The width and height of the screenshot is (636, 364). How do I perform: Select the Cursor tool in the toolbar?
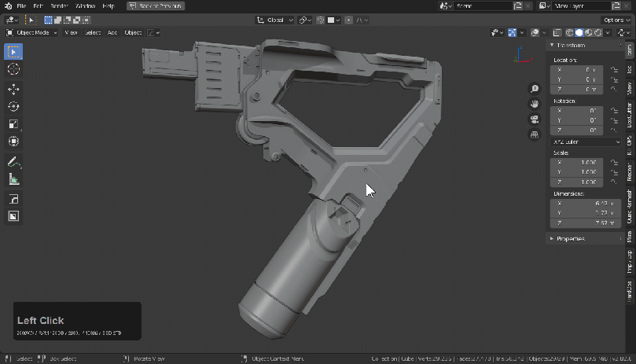coord(13,69)
